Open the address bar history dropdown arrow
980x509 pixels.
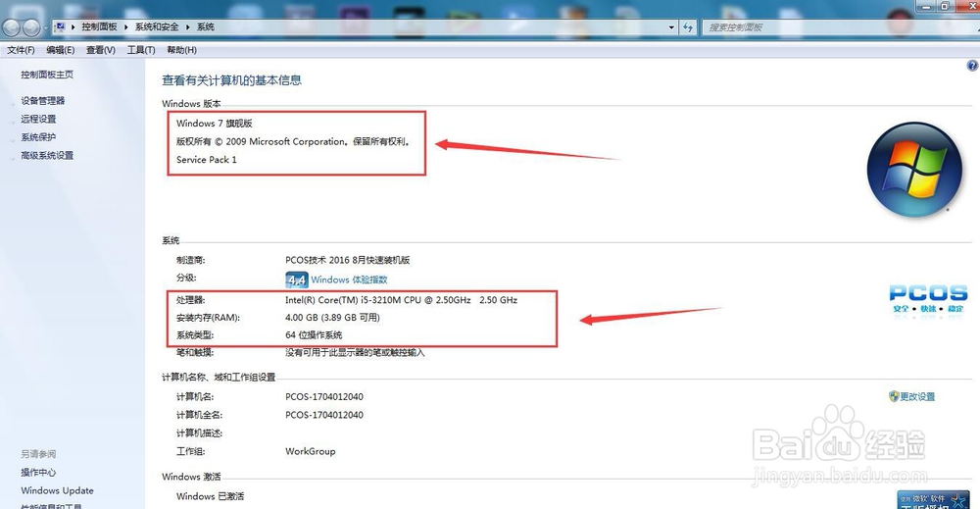coord(671,26)
